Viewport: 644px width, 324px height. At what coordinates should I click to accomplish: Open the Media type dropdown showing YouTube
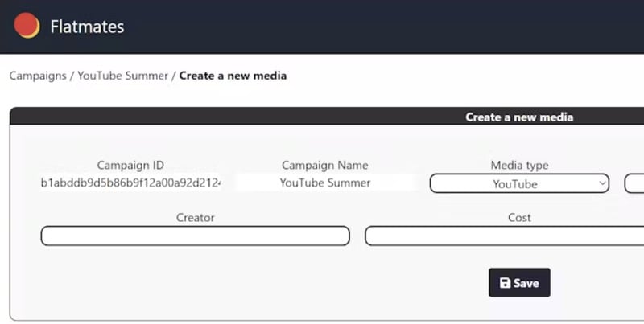click(515, 183)
